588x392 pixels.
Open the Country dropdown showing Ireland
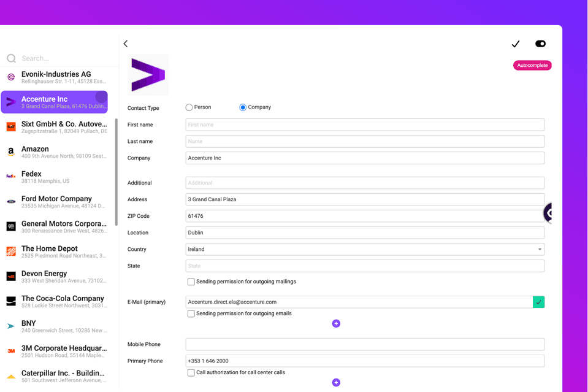tap(365, 249)
